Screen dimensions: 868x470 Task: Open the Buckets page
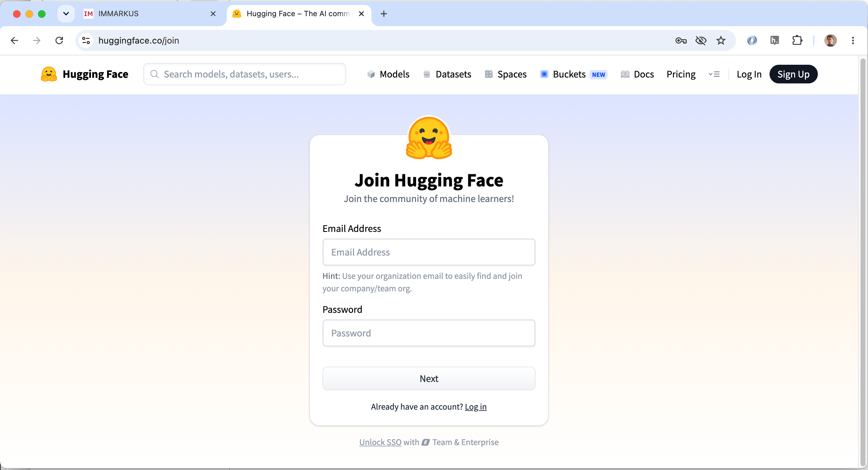[x=563, y=74]
